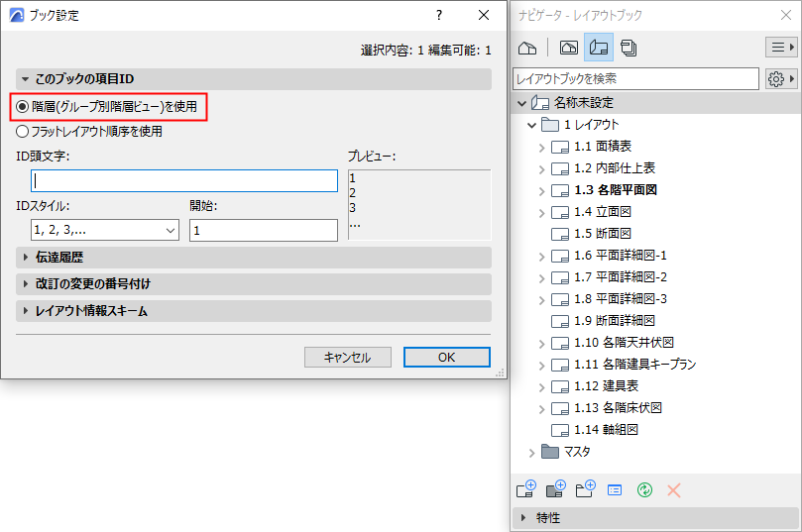Select 1.4 立面図 layout
This screenshot has height=532, width=802.
pos(603,212)
